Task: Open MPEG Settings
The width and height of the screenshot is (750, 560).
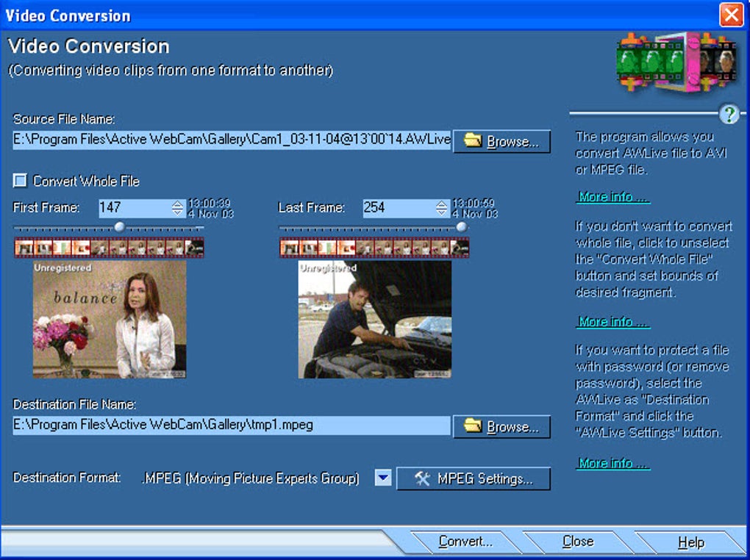Action: point(474,478)
